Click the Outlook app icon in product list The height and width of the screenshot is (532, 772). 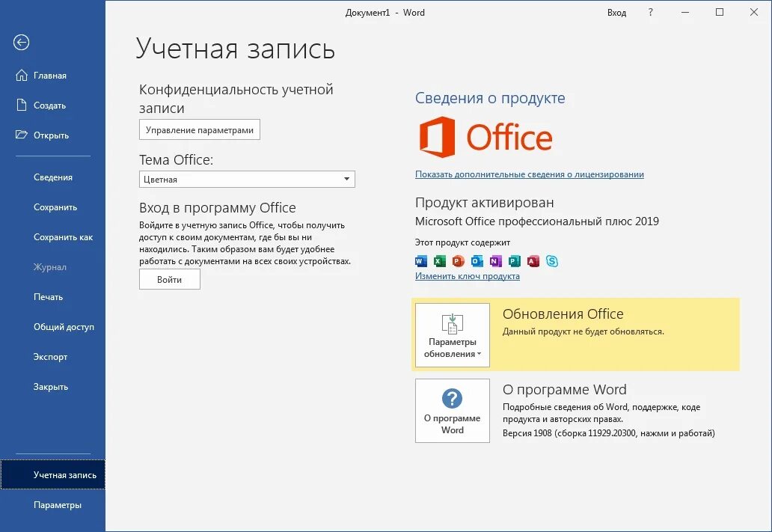(477, 261)
